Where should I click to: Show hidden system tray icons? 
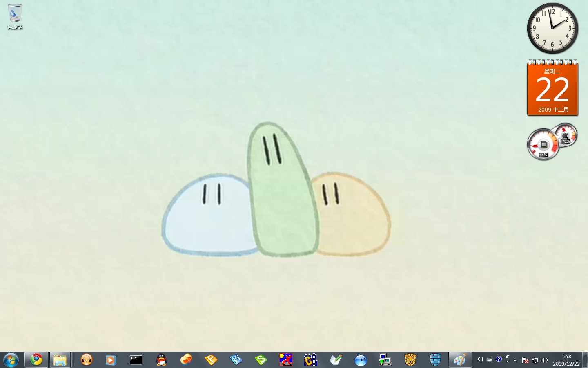pyautogui.click(x=515, y=360)
